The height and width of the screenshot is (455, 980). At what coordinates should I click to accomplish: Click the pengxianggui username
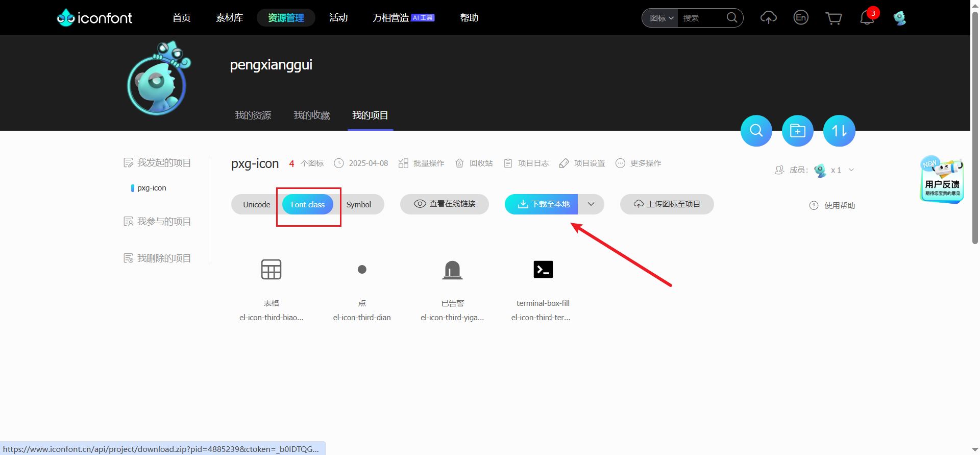point(271,65)
